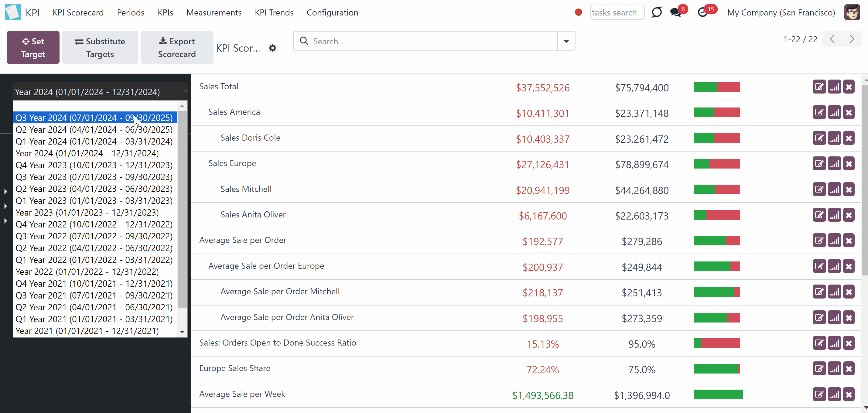Open the Configuration menu
Viewport: 868px width, 413px height.
[332, 12]
